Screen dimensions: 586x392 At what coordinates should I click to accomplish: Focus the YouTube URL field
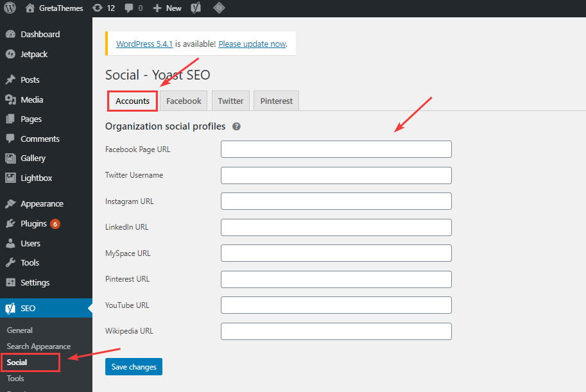(336, 305)
